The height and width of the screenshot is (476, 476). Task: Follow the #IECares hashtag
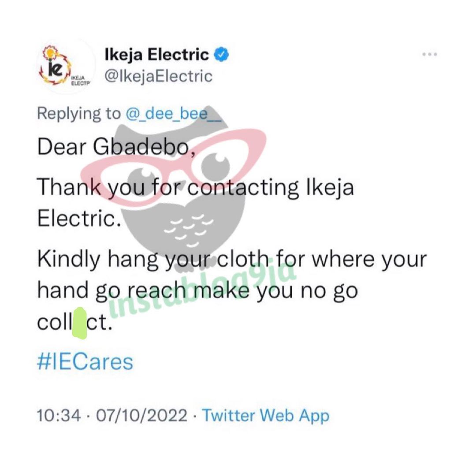pos(85,361)
